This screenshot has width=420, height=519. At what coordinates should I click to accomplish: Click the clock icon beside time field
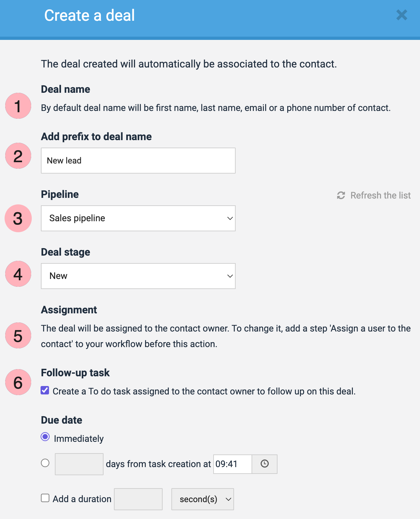point(265,464)
